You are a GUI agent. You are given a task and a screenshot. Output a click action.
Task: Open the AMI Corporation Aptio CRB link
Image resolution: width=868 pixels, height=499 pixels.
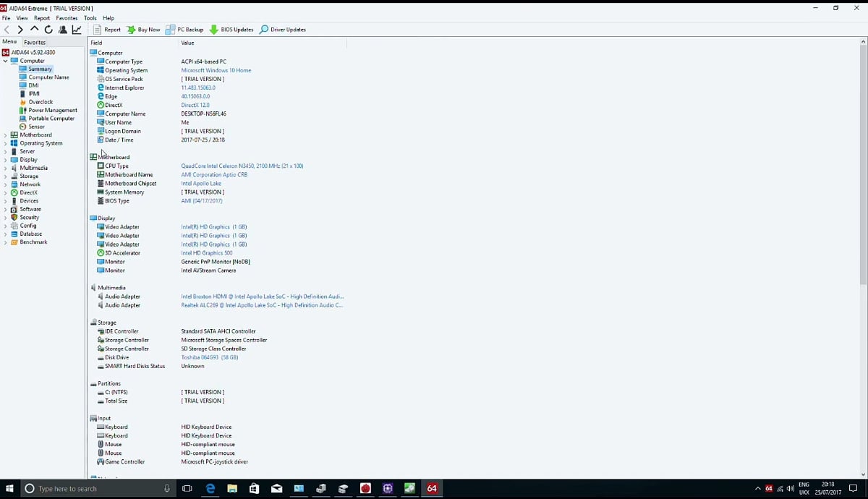point(214,175)
